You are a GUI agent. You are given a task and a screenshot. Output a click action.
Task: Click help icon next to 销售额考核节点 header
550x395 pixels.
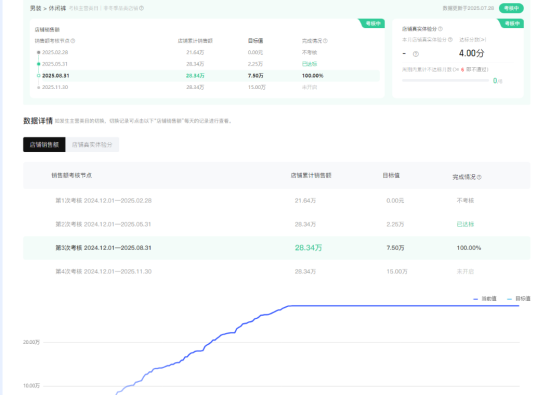(x=73, y=41)
